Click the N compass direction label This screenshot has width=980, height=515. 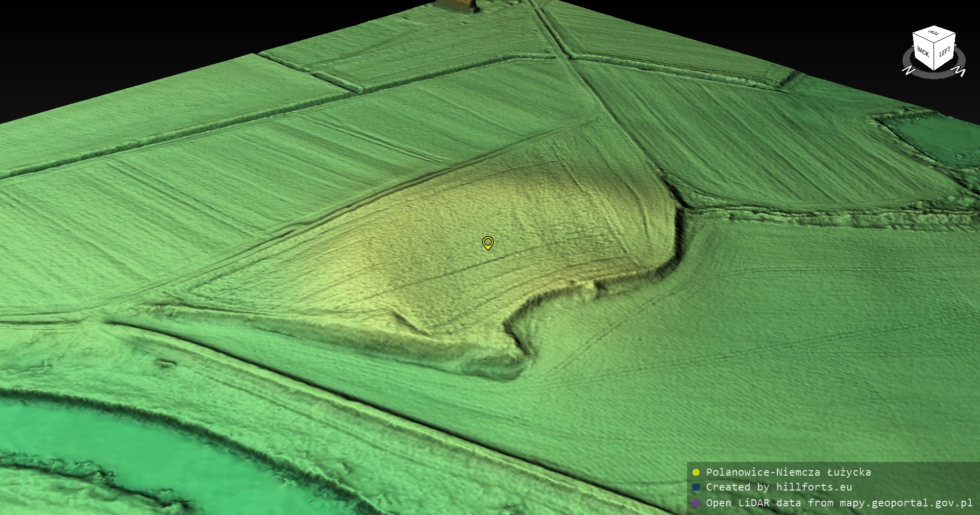909,70
